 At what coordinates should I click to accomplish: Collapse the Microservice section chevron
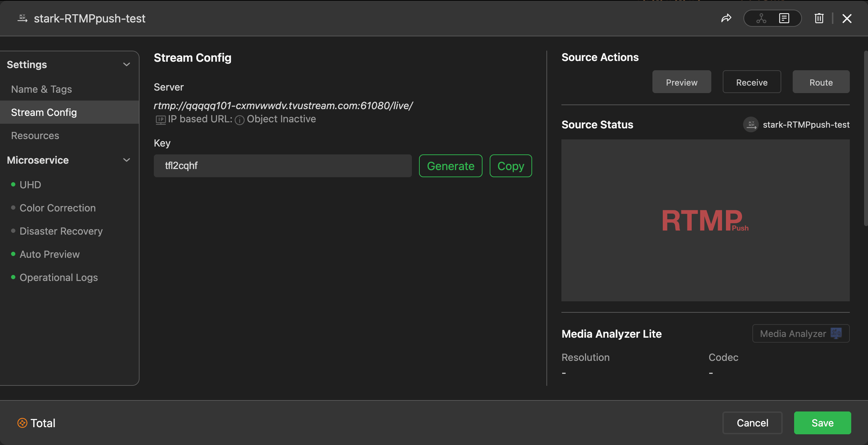pyautogui.click(x=126, y=160)
